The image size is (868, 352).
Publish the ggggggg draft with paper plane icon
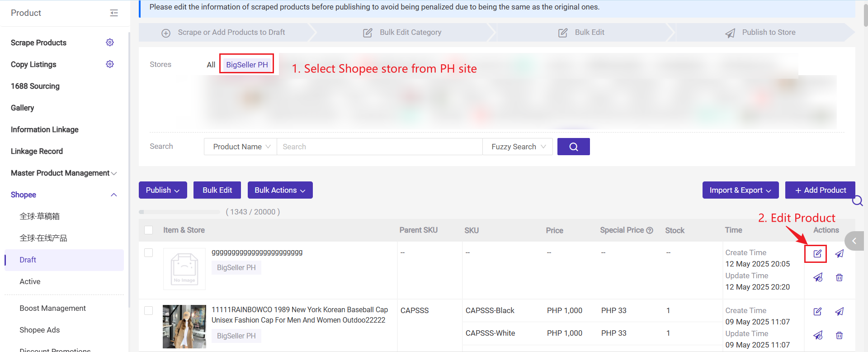pyautogui.click(x=839, y=254)
